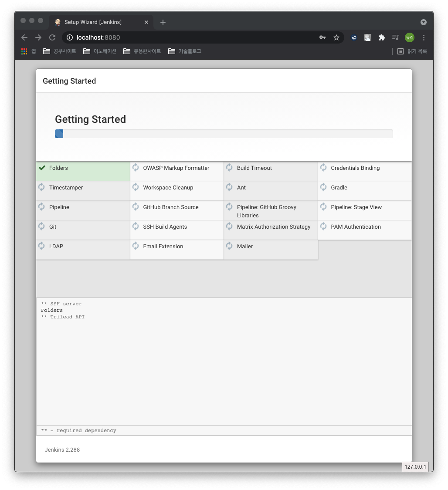
Task: View site information for localhost
Action: pyautogui.click(x=70, y=37)
